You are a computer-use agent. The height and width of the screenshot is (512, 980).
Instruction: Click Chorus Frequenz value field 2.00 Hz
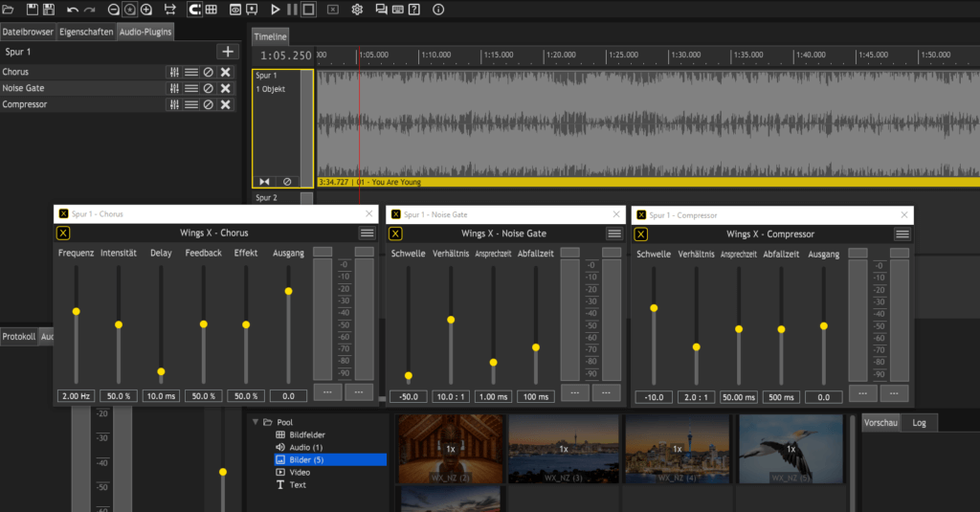(x=76, y=395)
